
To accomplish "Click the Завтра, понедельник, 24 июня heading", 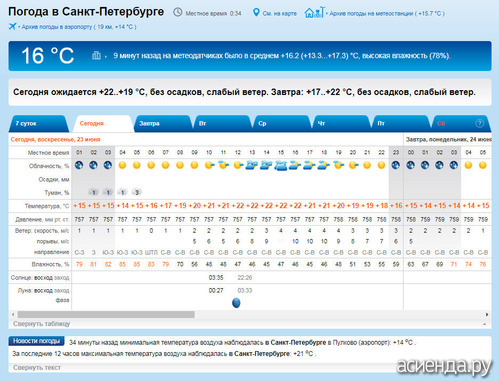I will 448,139.
